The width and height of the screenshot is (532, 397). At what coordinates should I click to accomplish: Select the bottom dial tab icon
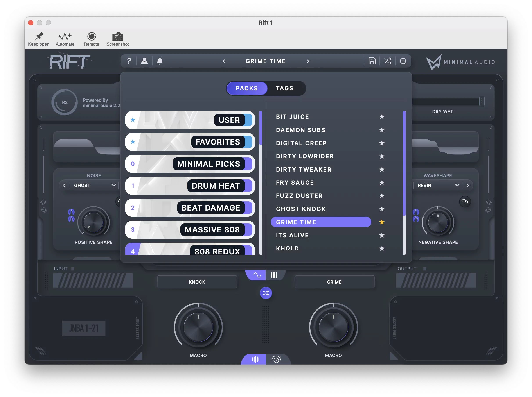[276, 359]
